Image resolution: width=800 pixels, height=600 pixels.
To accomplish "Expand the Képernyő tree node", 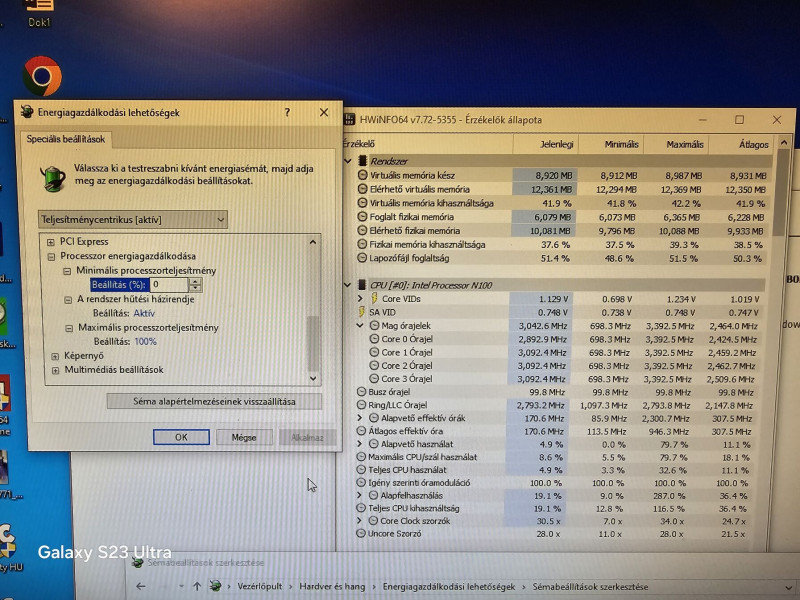I will [55, 356].
